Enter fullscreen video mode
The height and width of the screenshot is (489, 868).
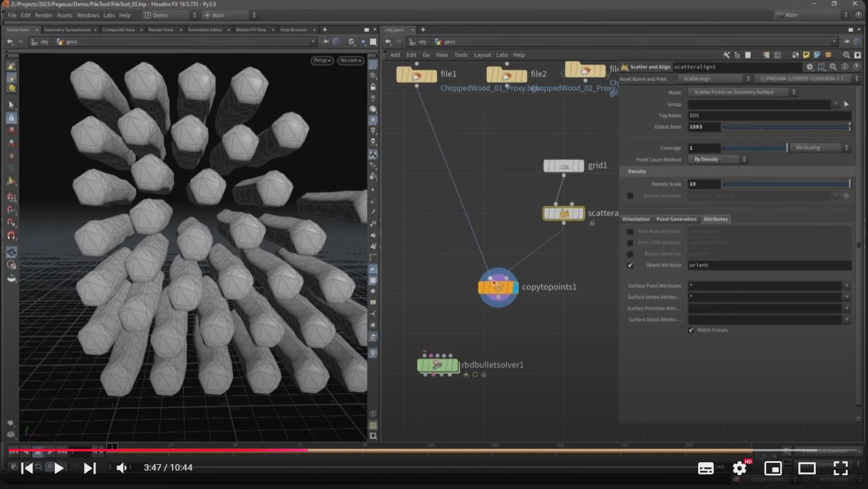click(840, 469)
